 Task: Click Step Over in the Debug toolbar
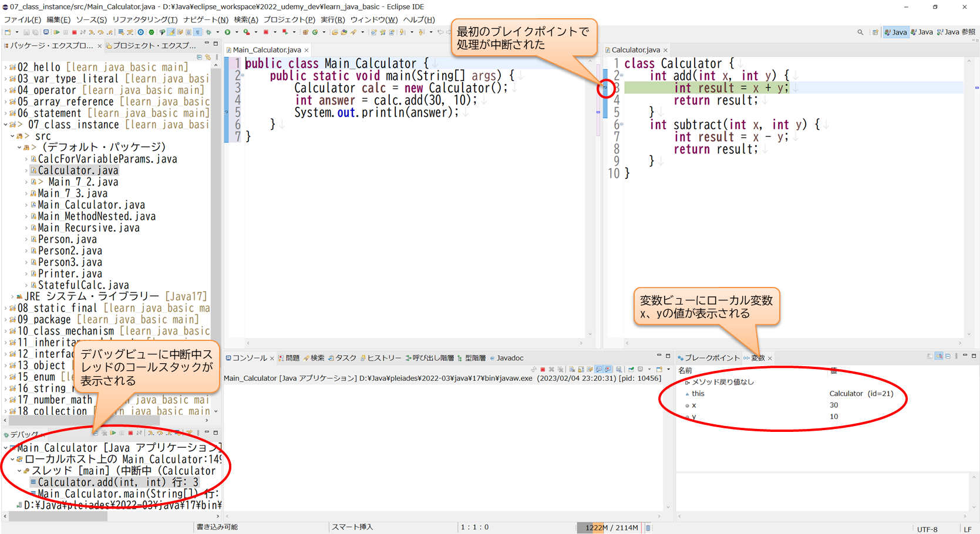pos(160,433)
